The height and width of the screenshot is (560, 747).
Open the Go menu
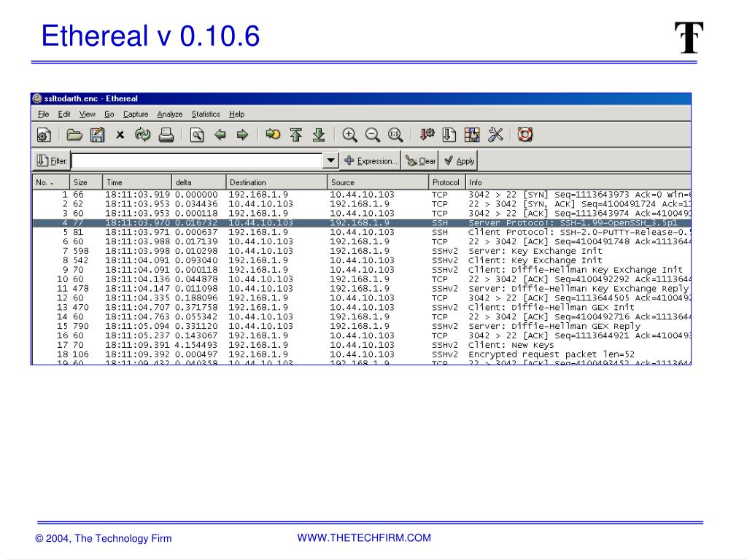109,114
